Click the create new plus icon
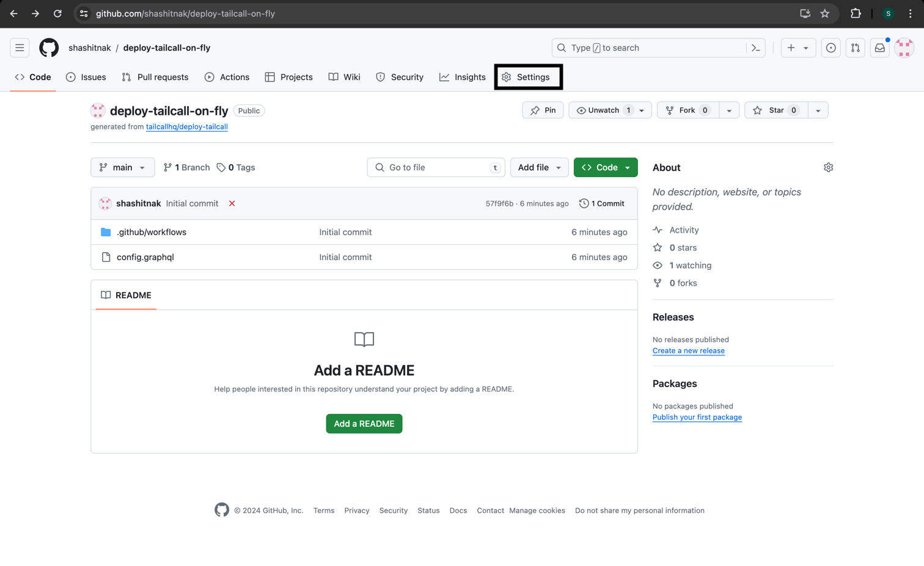The image size is (924, 566). (791, 48)
